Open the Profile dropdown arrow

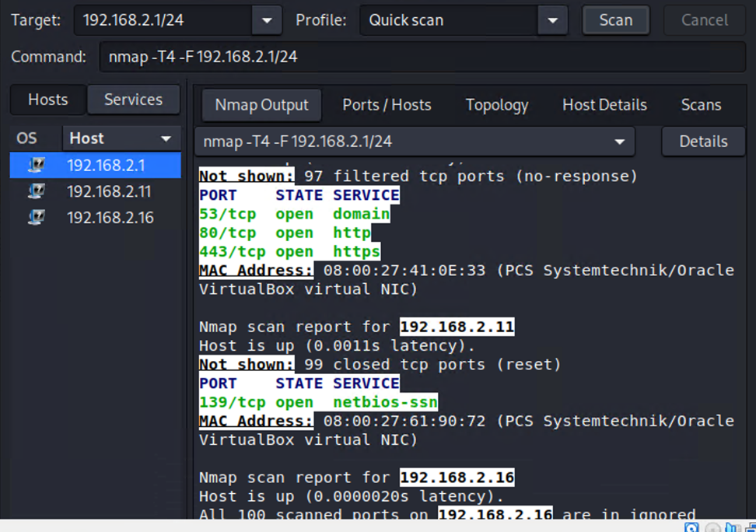(552, 20)
